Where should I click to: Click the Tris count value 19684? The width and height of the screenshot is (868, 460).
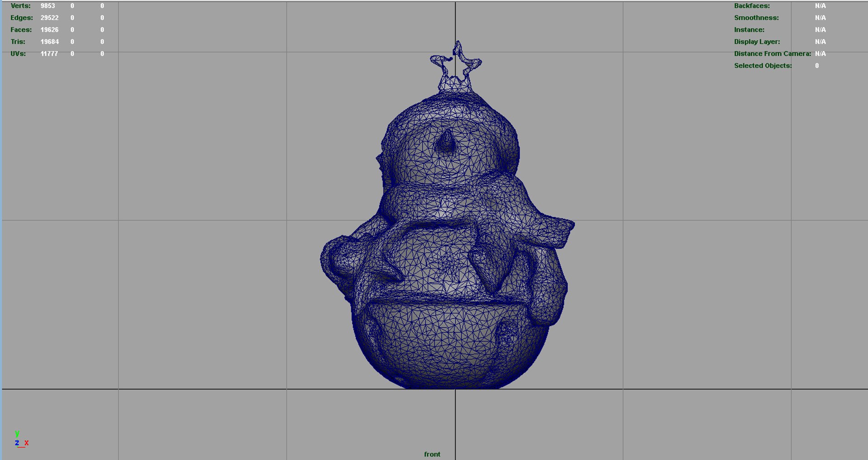click(49, 42)
